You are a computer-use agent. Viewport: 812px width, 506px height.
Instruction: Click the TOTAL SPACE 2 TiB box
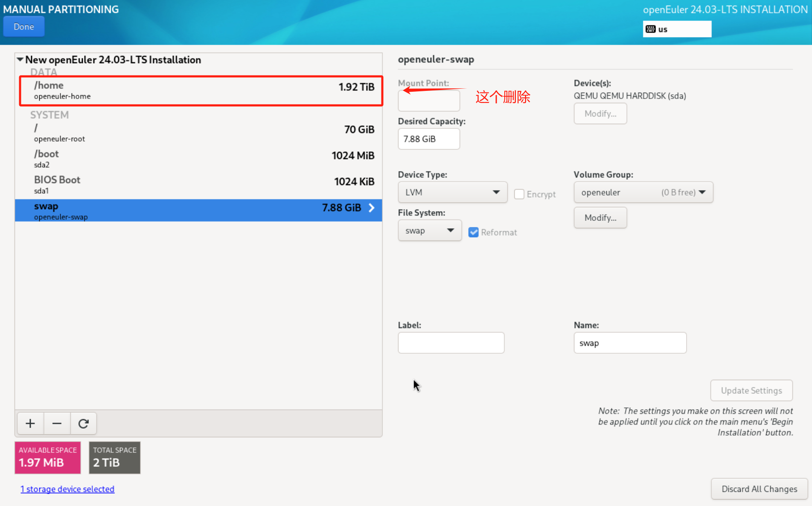coord(114,457)
